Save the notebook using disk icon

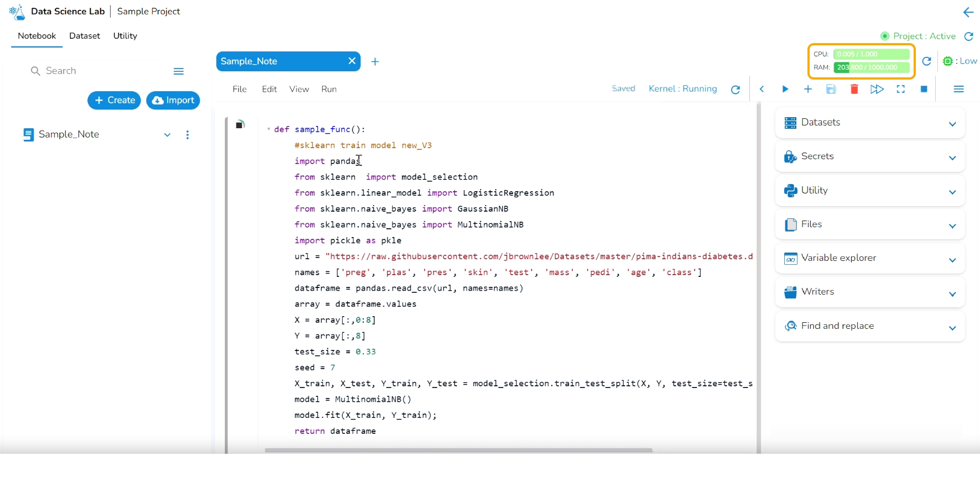pyautogui.click(x=831, y=89)
